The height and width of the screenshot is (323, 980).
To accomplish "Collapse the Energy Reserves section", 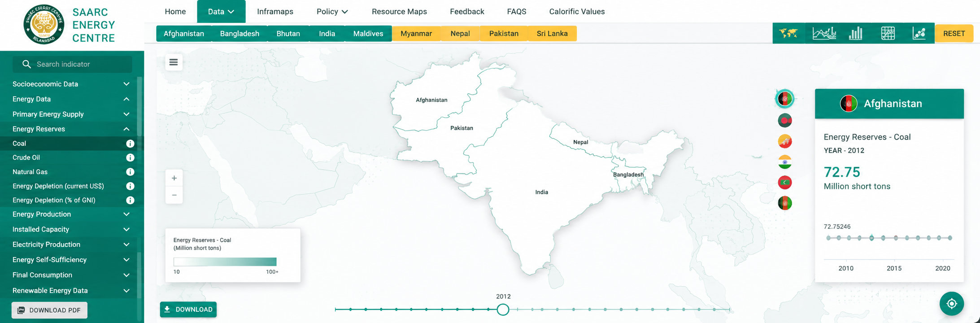I will click(71, 129).
